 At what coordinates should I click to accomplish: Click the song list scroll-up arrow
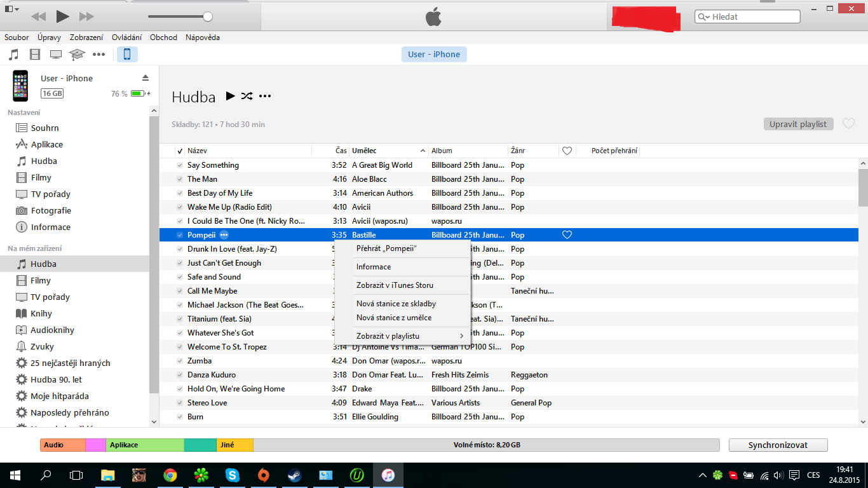[x=863, y=163]
